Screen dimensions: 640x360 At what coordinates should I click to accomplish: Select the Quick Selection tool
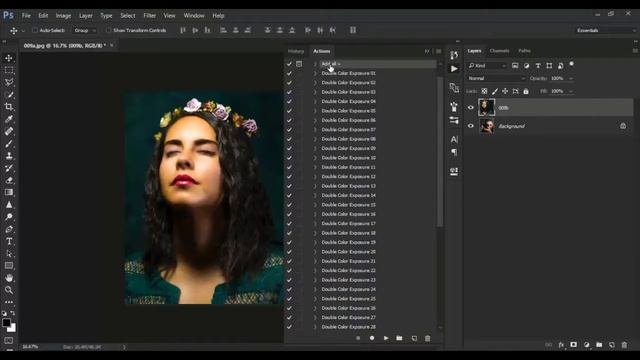(x=9, y=94)
